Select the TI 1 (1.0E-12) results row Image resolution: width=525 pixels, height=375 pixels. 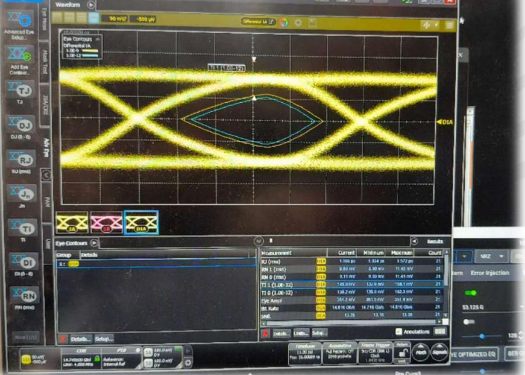click(352, 285)
